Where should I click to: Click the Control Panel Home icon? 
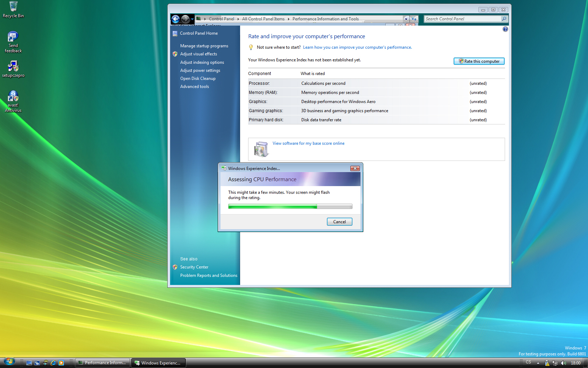pyautogui.click(x=175, y=34)
